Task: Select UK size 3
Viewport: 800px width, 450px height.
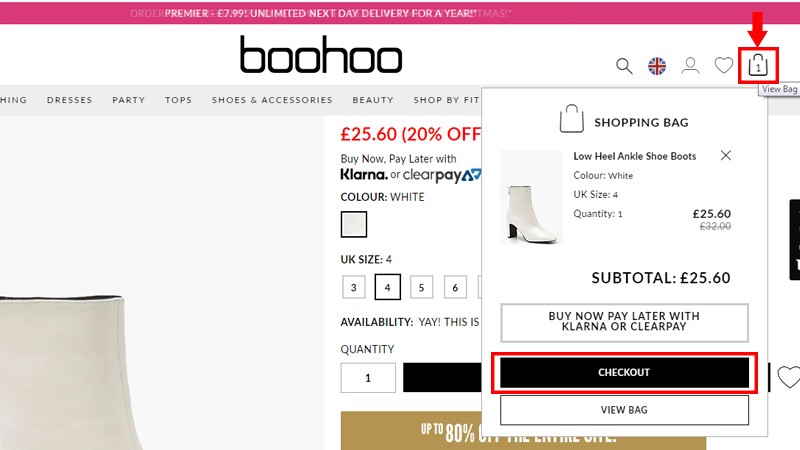Action: click(x=353, y=288)
